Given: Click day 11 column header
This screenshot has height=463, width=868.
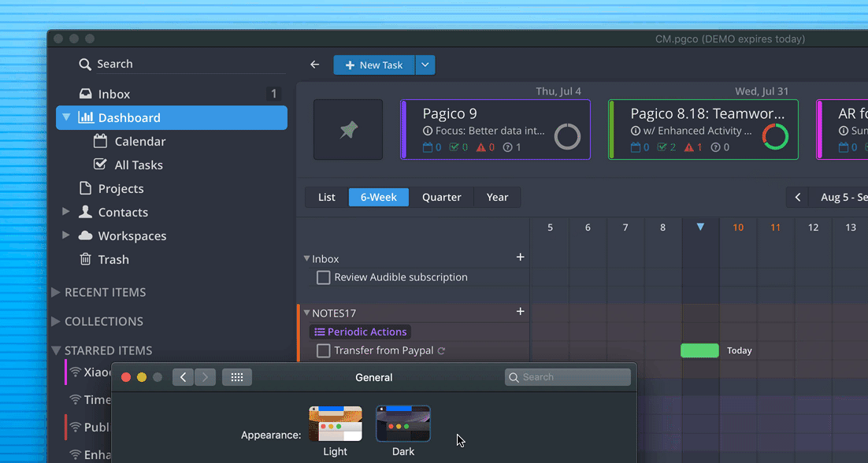Looking at the screenshot, I should click(x=776, y=228).
